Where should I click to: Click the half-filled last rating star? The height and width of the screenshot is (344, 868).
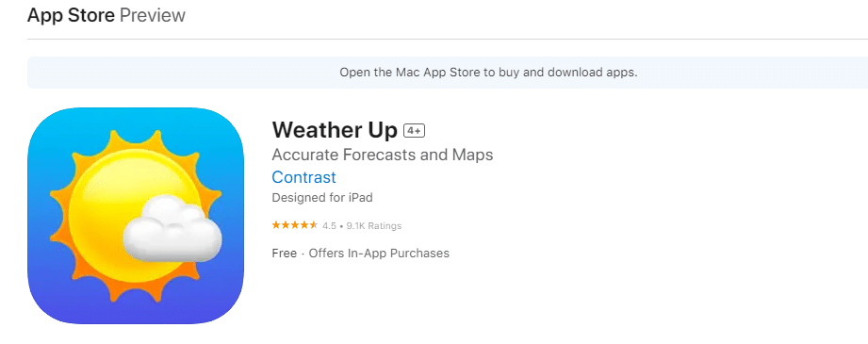314,225
